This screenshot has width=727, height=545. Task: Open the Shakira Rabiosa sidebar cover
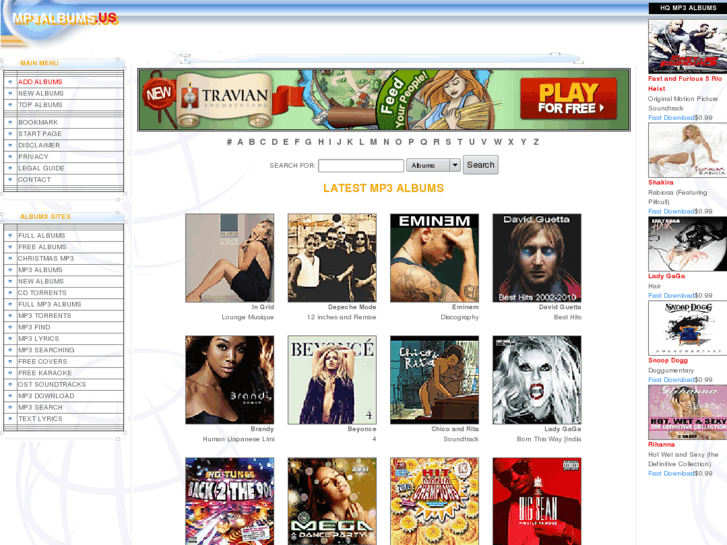click(688, 150)
